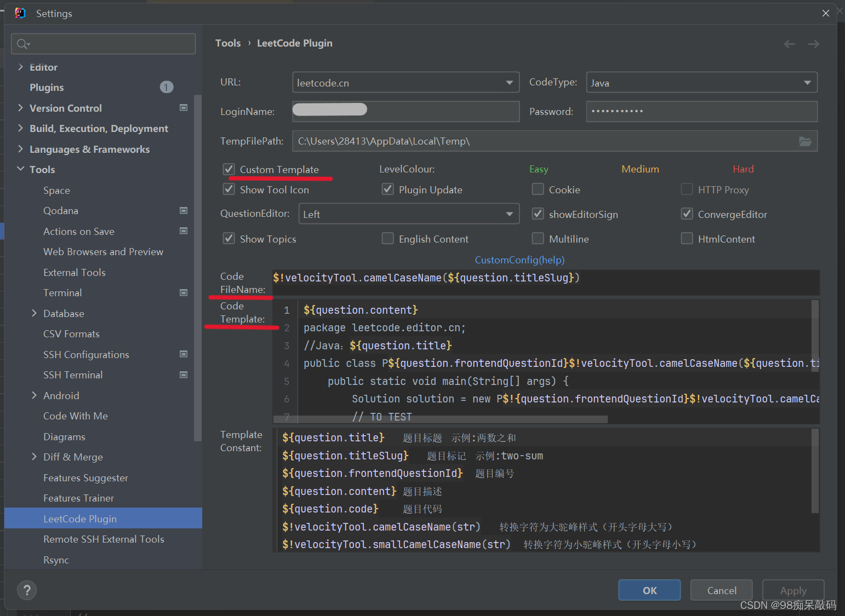Open Web Browsers and Preview settings
The height and width of the screenshot is (616, 845).
(x=103, y=252)
